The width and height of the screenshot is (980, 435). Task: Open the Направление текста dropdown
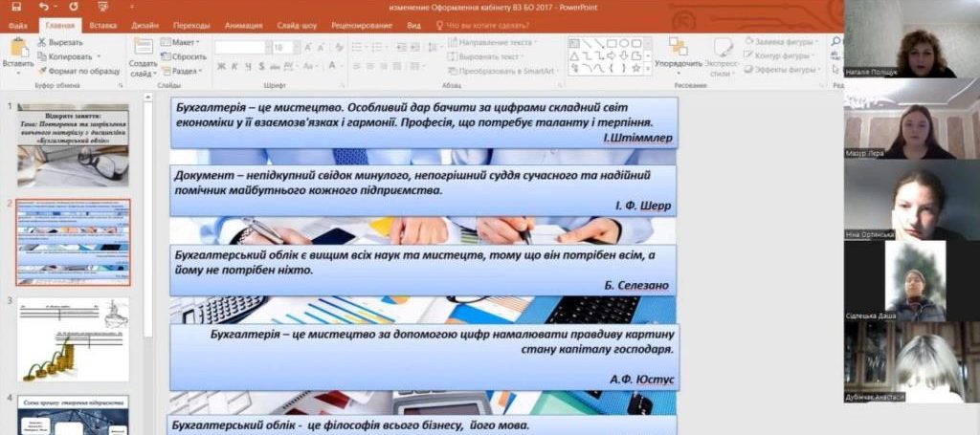pyautogui.click(x=493, y=42)
